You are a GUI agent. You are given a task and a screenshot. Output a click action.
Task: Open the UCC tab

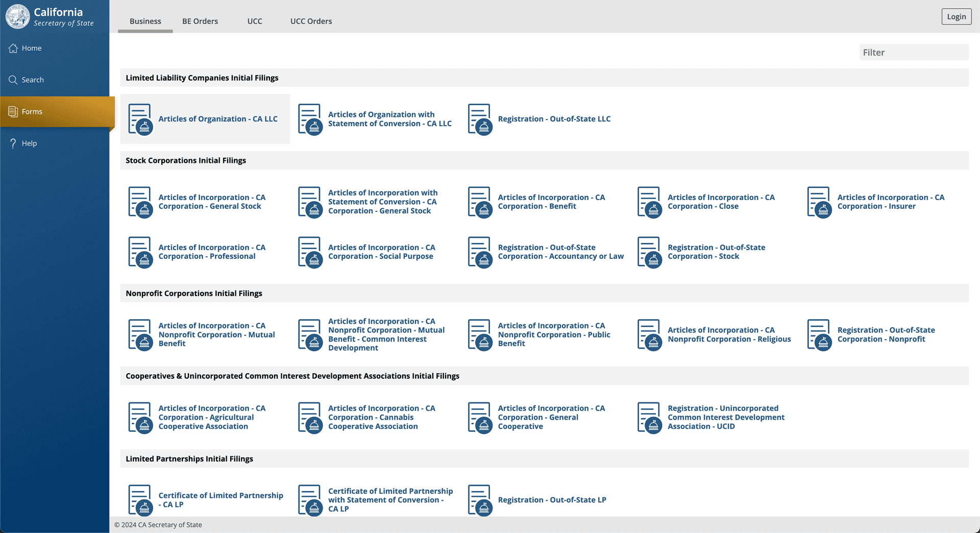pyautogui.click(x=255, y=21)
